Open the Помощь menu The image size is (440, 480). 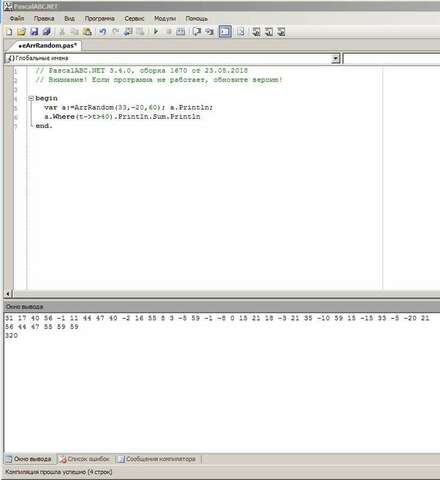pyautogui.click(x=197, y=19)
